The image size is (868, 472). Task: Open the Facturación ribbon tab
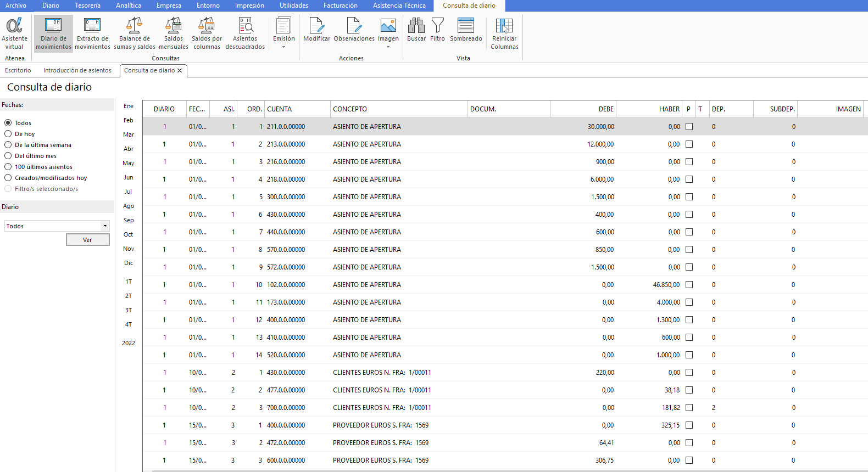coord(341,5)
